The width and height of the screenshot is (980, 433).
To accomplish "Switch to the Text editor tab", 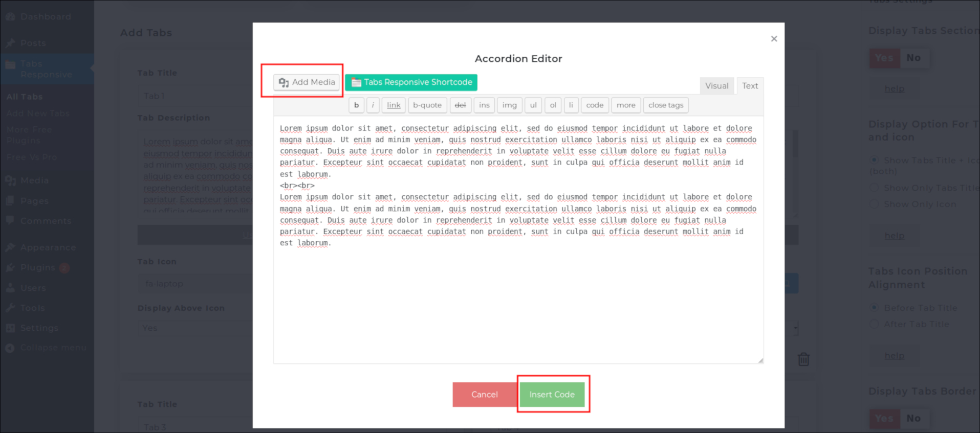I will pos(750,86).
